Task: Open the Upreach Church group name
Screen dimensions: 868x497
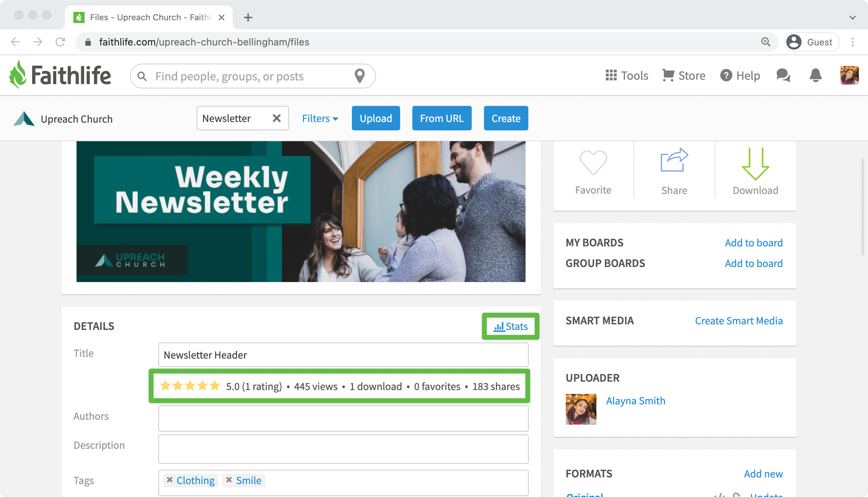Action: tap(77, 119)
